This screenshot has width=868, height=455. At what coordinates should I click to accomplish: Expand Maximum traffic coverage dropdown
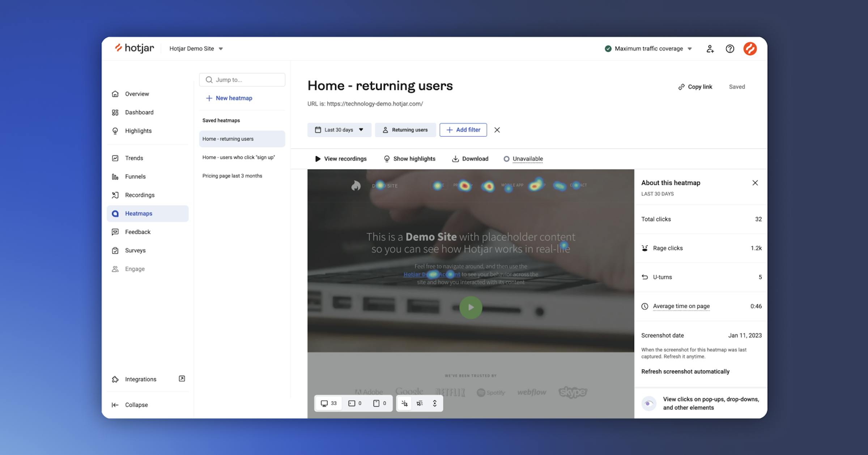(x=648, y=48)
